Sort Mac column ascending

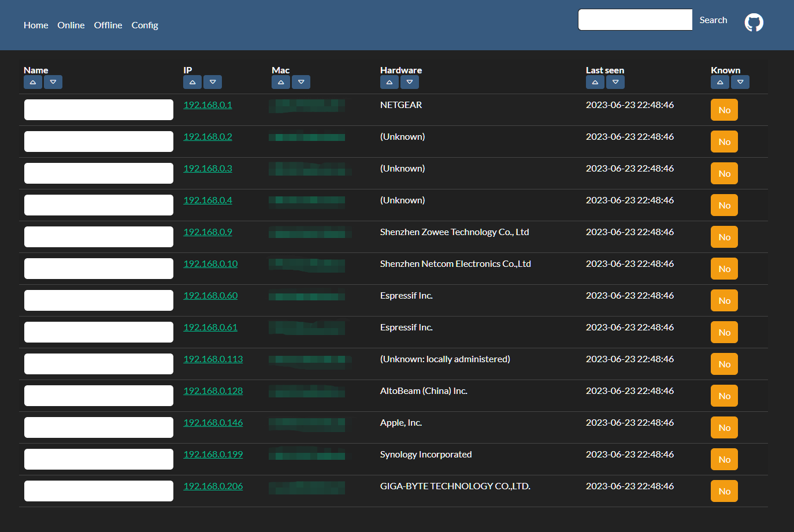coord(281,83)
